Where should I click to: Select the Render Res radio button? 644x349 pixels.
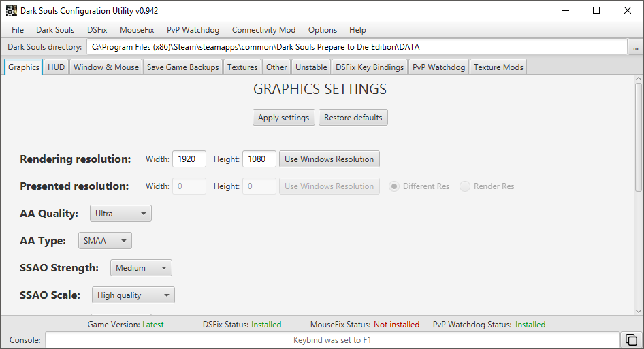(464, 186)
